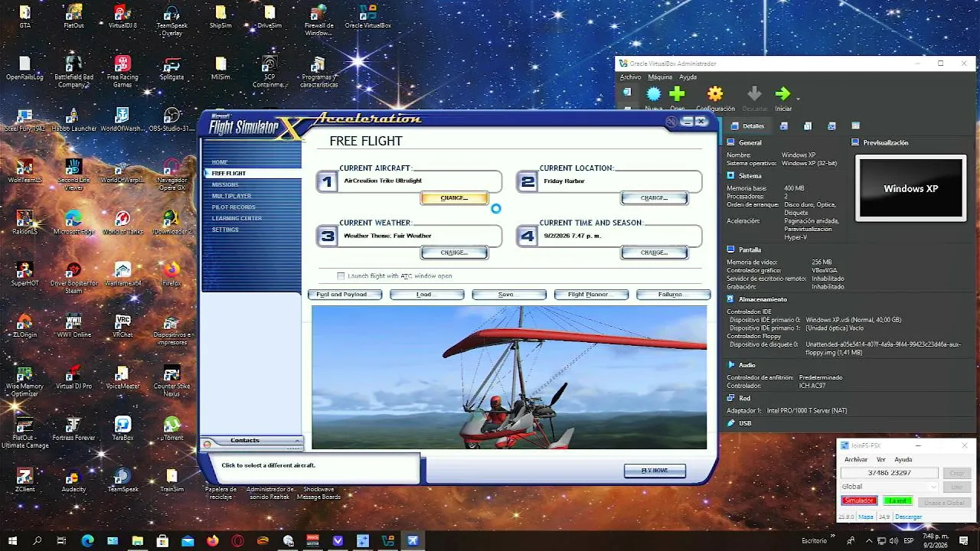Image resolution: width=980 pixels, height=551 pixels.
Task: Click Descargar link in JoinFS
Action: point(909,517)
